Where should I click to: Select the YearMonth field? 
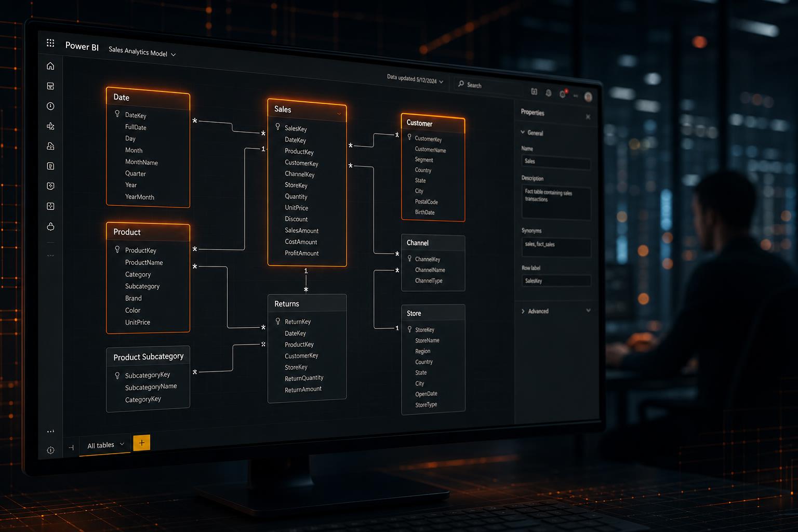tap(140, 197)
